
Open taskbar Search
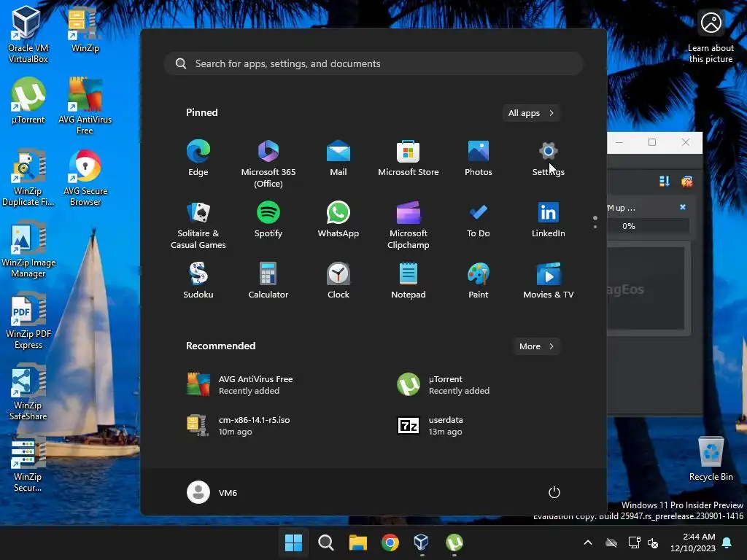326,542
